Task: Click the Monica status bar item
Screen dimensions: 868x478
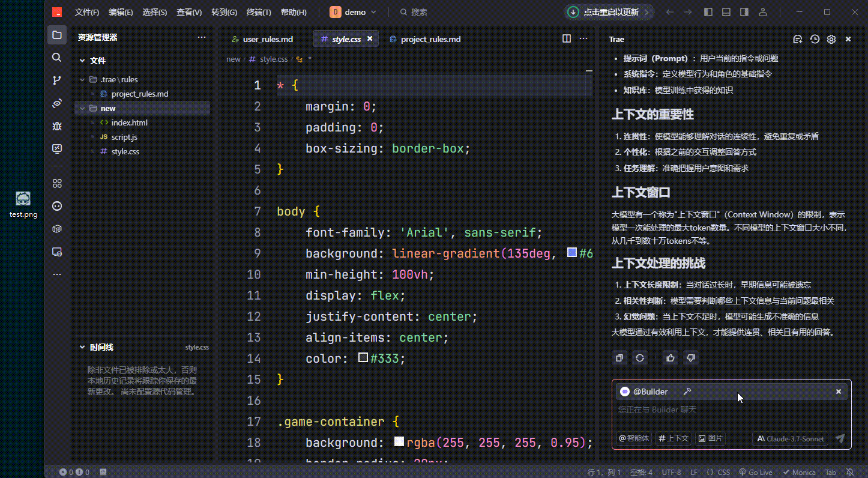Action: tap(799, 472)
